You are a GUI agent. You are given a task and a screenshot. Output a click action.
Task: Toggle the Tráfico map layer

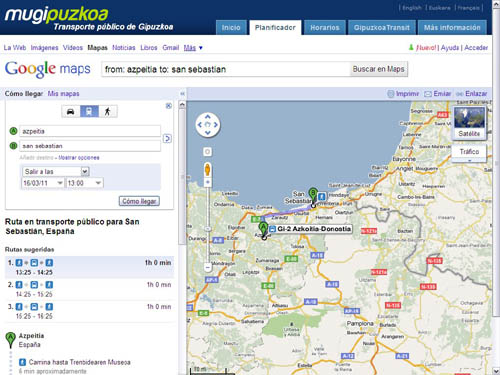(x=469, y=152)
